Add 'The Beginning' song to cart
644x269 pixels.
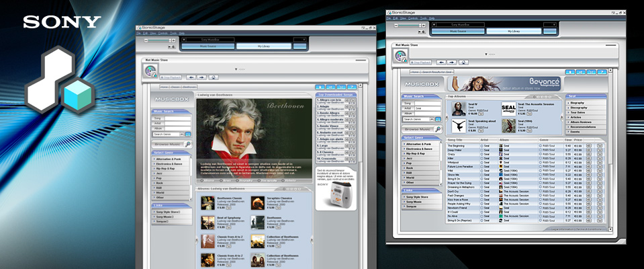pyautogui.click(x=598, y=145)
